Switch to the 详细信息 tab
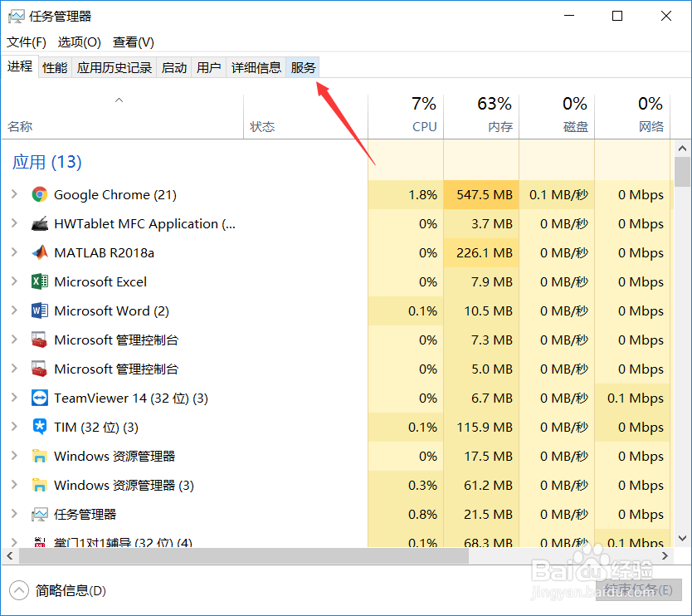Viewport: 692px width, 616px height. [256, 67]
